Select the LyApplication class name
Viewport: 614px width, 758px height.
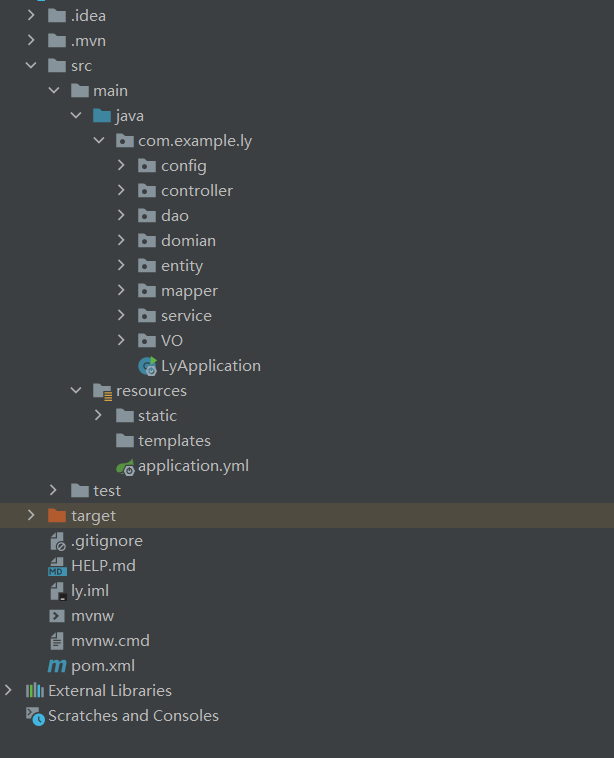click(x=211, y=366)
